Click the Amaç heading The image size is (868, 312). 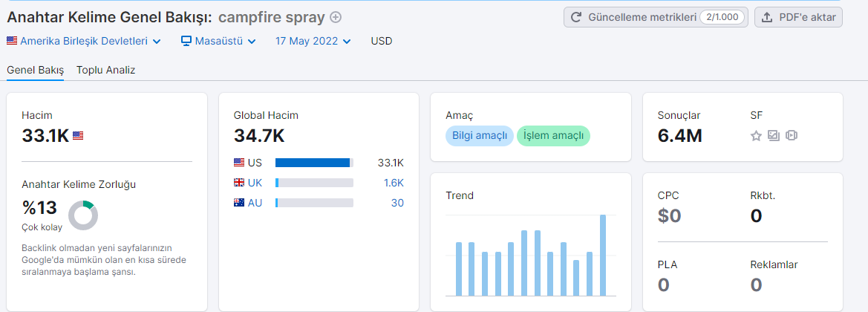pos(460,116)
